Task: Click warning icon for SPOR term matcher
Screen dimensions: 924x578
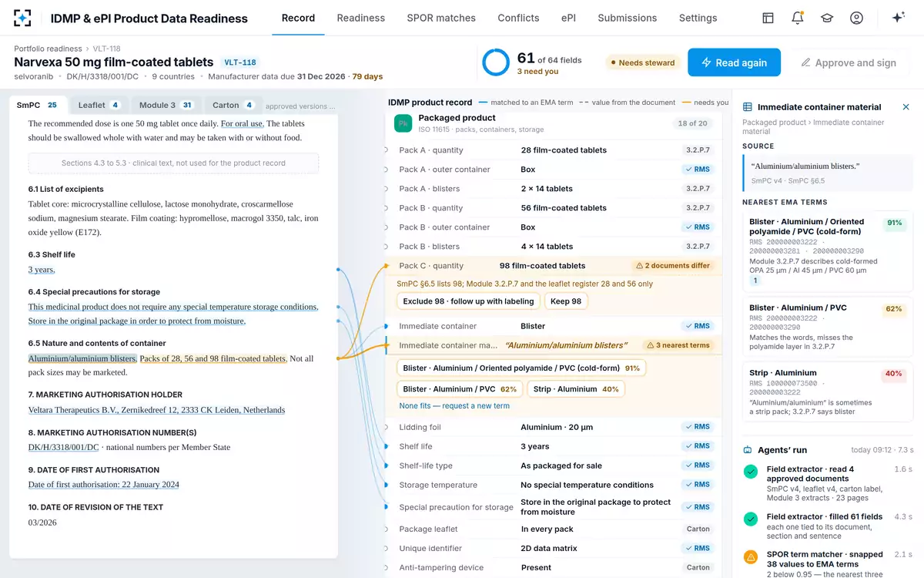Action: [751, 556]
